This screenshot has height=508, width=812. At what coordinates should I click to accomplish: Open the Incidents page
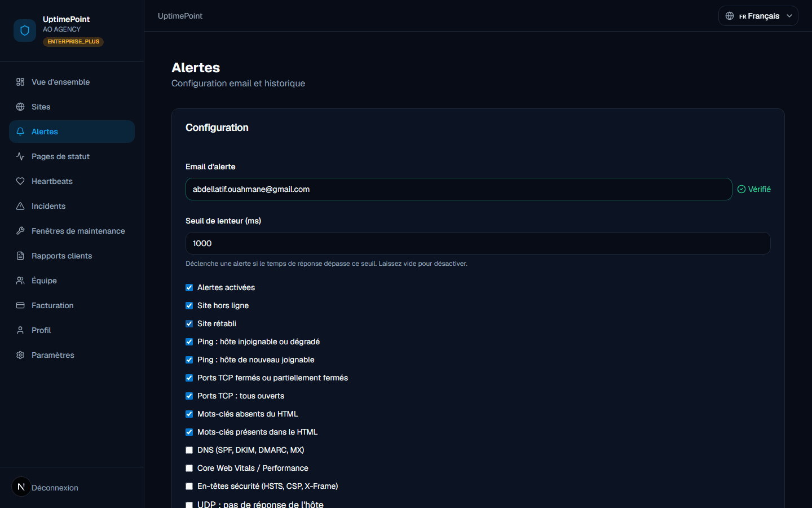(72, 206)
